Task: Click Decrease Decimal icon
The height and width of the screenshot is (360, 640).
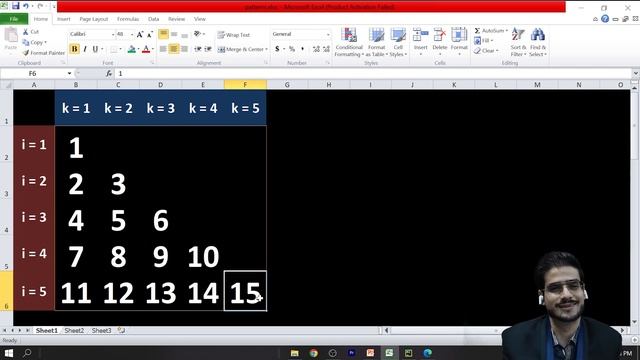Action: point(326,49)
